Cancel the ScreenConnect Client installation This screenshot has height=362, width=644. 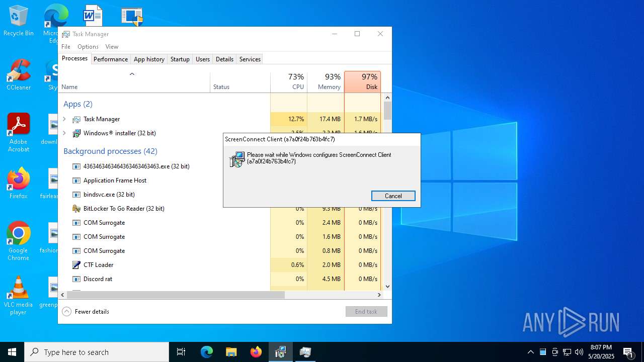coord(393,196)
